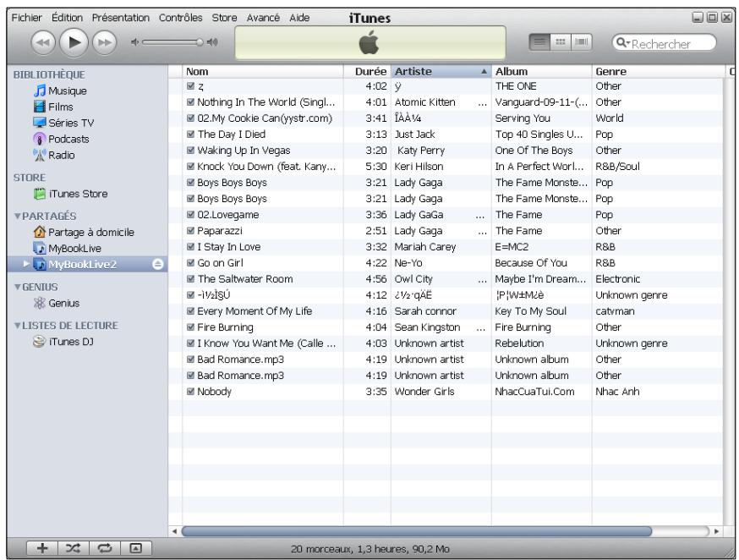Collapse the GENIUS section
The height and width of the screenshot is (560, 739).
tap(18, 287)
